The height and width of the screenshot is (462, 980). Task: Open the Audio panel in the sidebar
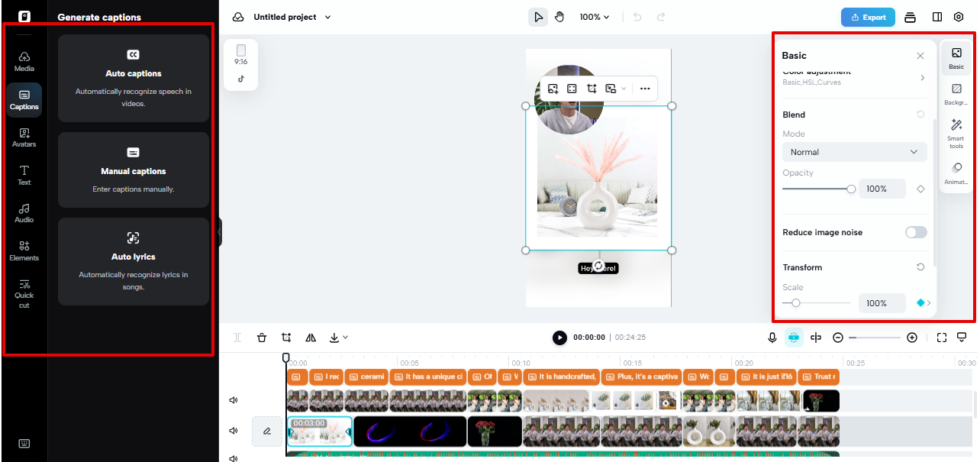pos(24,212)
